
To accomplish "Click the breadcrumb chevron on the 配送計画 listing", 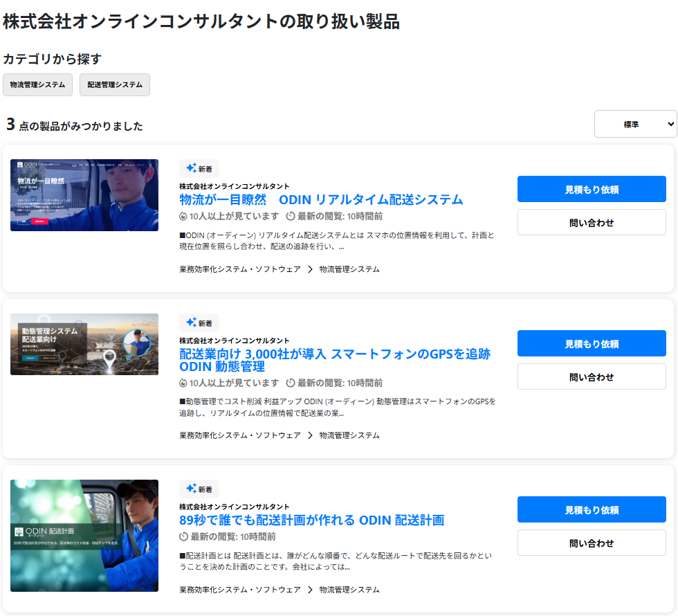I will coord(310,589).
